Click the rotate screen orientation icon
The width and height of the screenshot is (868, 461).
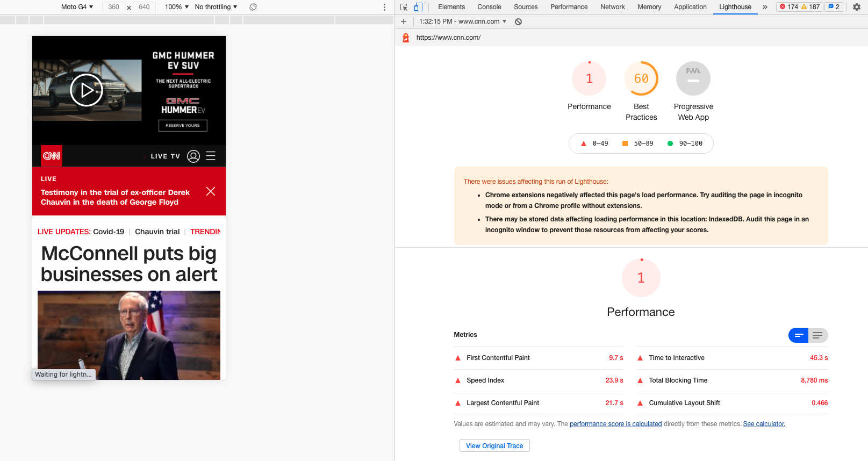click(x=253, y=7)
